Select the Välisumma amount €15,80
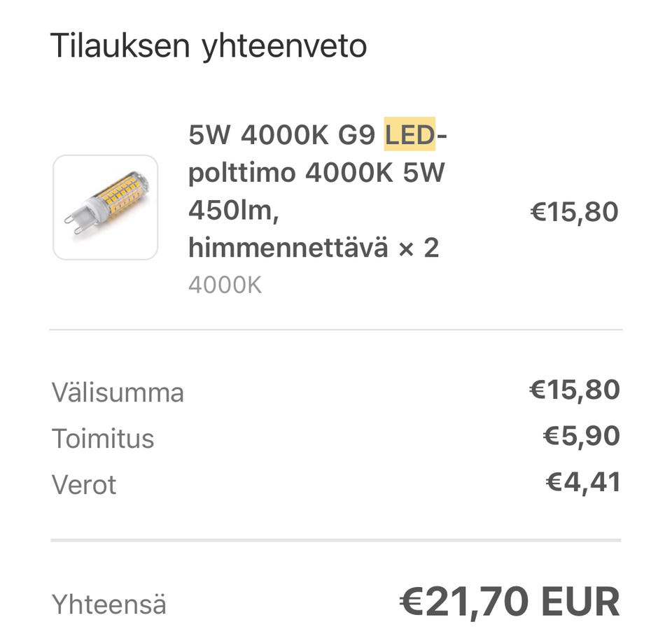The image size is (672, 636). coord(574,390)
